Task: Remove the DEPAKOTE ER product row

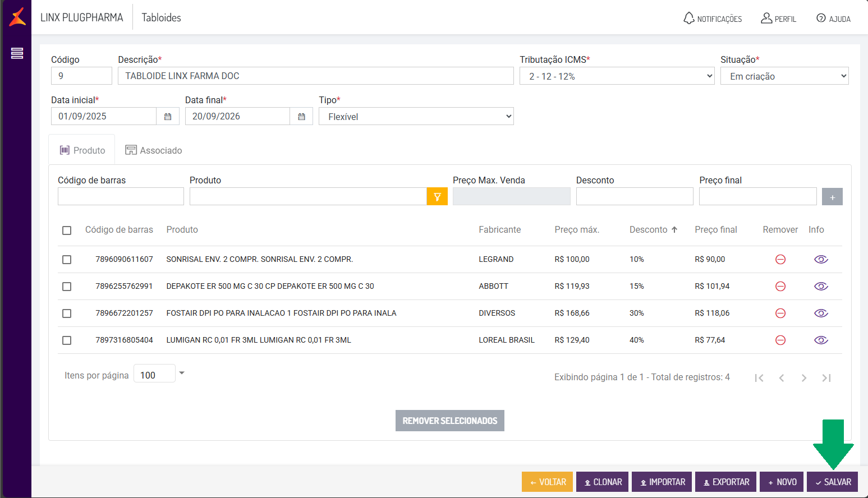Action: (x=780, y=286)
